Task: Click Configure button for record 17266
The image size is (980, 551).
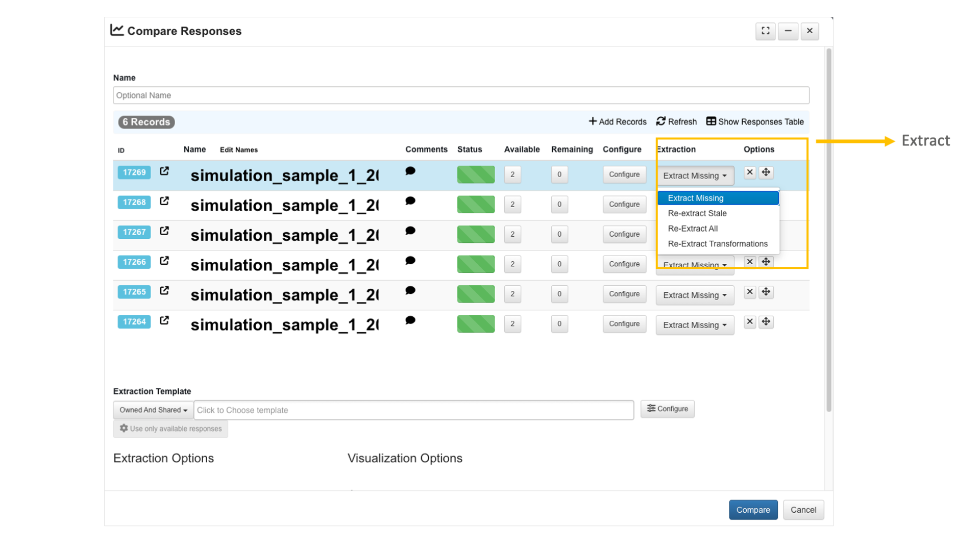Action: [x=624, y=264]
